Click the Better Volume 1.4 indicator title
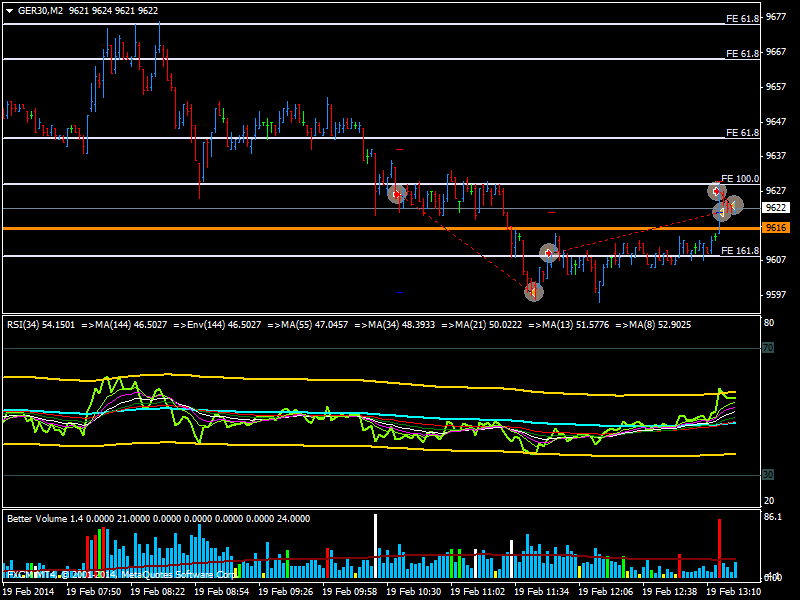This screenshot has height=600, width=800. 46,519
